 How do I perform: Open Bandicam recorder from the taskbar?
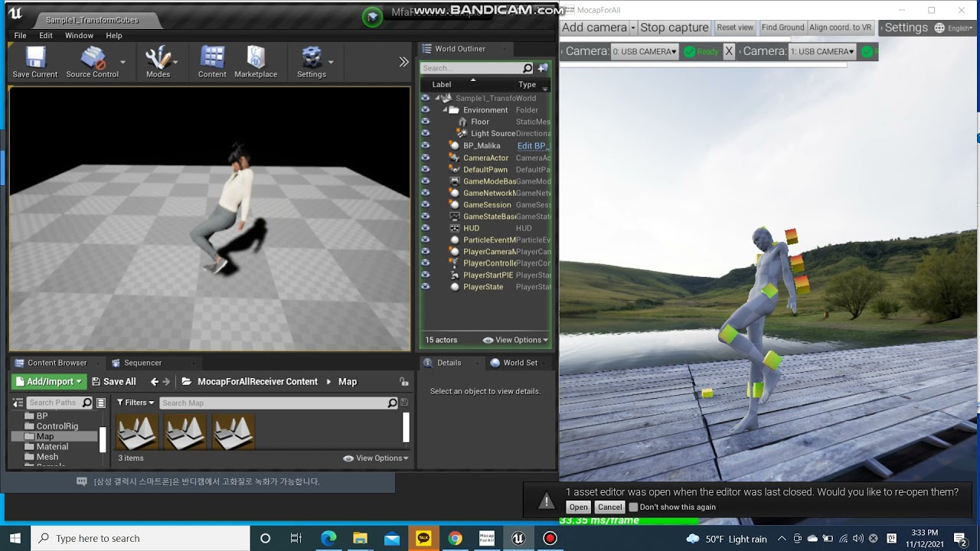tap(550, 538)
